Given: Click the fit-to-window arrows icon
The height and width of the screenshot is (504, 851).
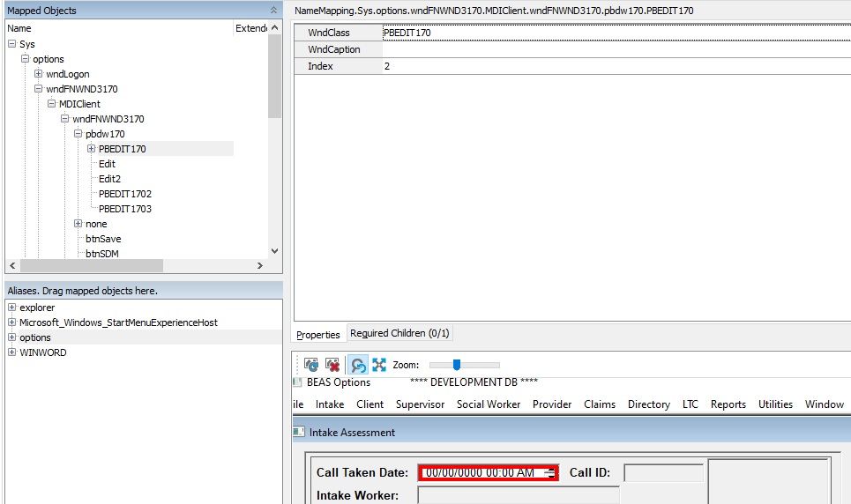Looking at the screenshot, I should (379, 364).
